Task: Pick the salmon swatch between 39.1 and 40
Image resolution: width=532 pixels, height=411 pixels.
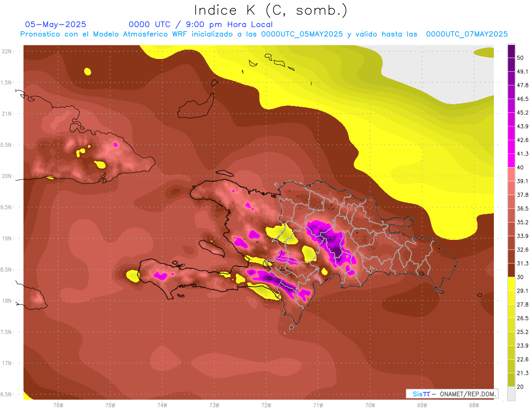Action: (511, 174)
